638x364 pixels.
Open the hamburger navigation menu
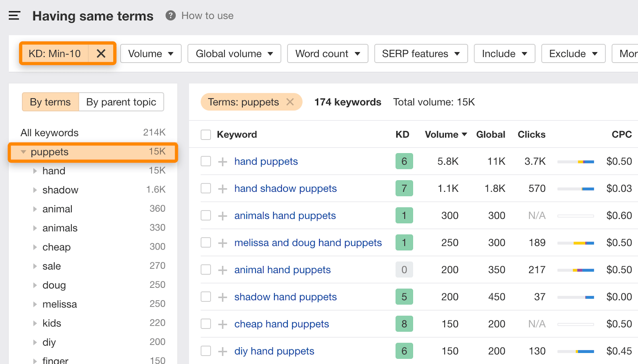(x=14, y=15)
